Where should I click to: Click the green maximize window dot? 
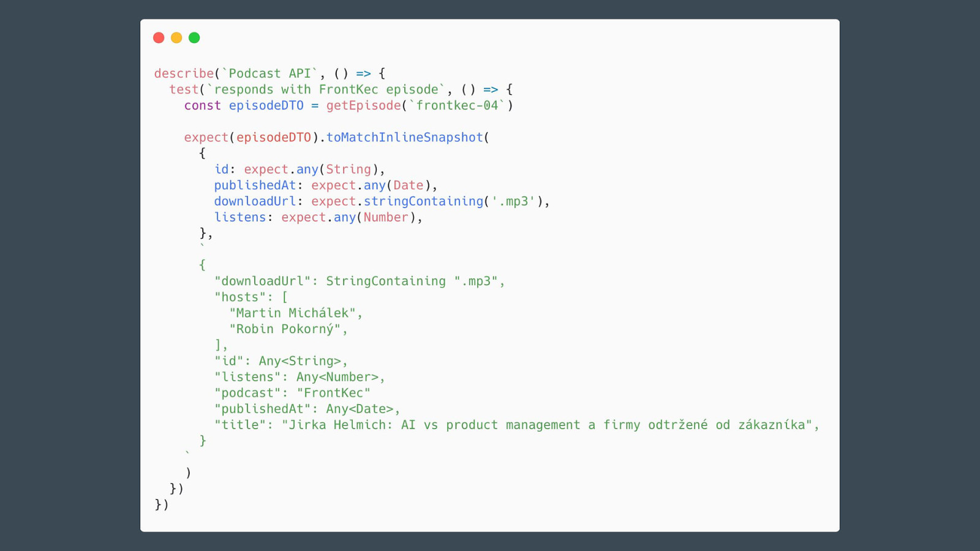click(x=194, y=38)
